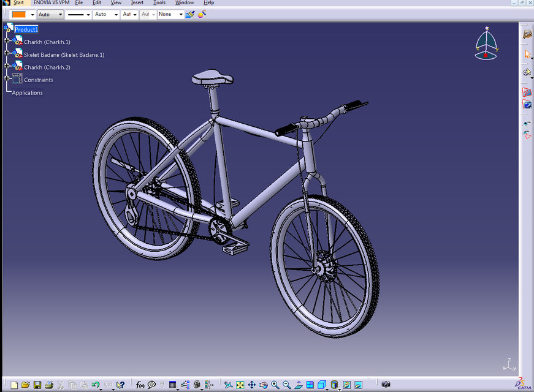Click the New document icon
The image size is (534, 392).
[x=14, y=385]
